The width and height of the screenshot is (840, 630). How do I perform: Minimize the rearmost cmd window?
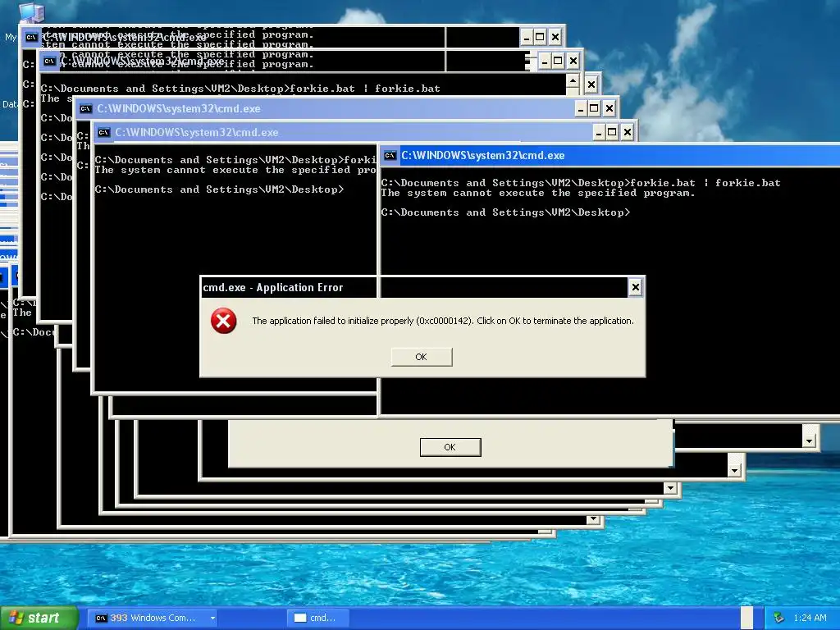[527, 38]
